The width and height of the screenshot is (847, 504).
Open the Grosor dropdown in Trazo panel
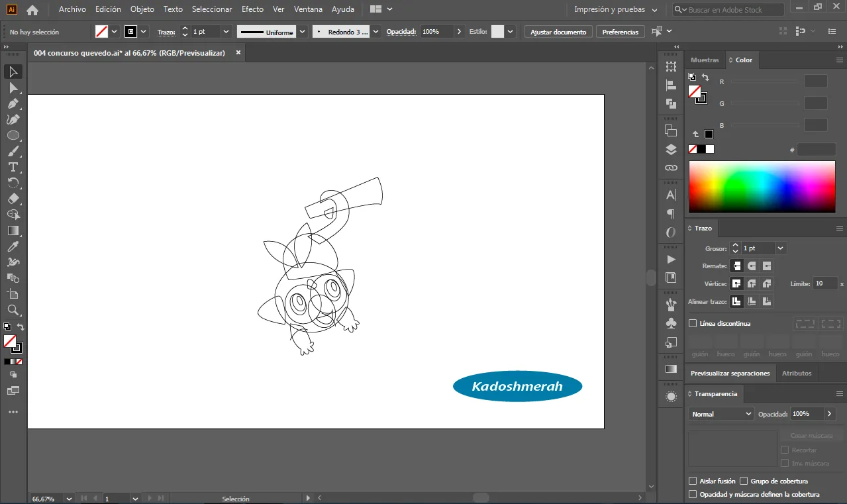[x=780, y=248]
